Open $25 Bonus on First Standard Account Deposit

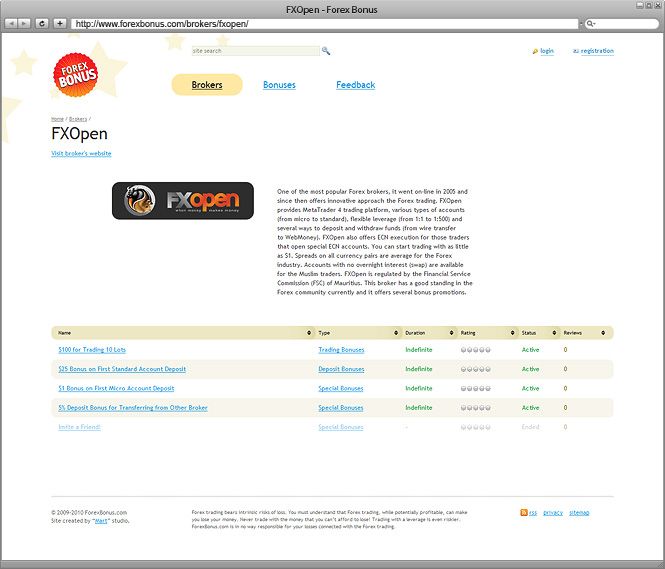pos(122,369)
